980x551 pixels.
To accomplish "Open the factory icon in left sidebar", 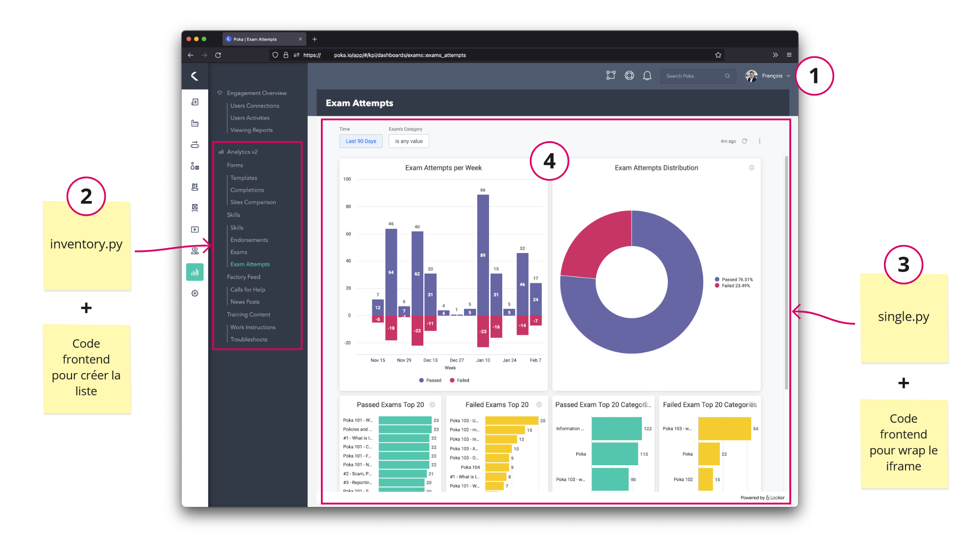I will tap(195, 123).
